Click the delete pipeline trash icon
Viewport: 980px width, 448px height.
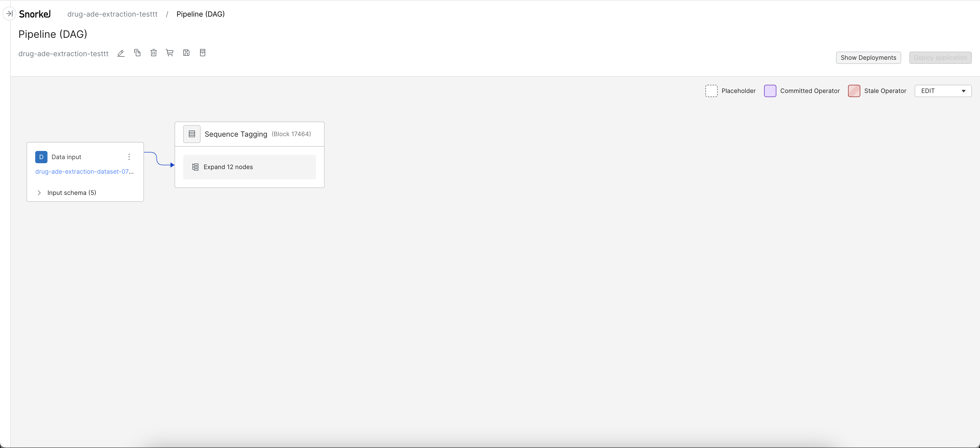coord(154,53)
